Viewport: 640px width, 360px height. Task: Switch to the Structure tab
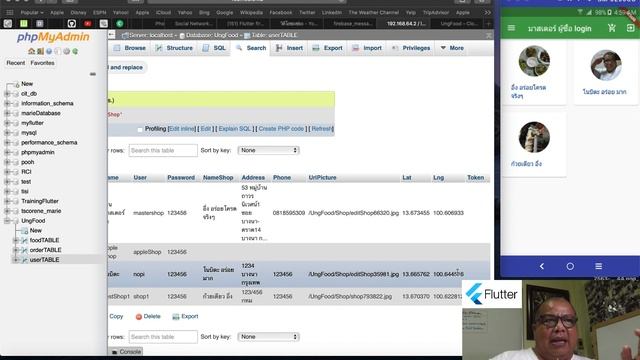click(x=174, y=48)
